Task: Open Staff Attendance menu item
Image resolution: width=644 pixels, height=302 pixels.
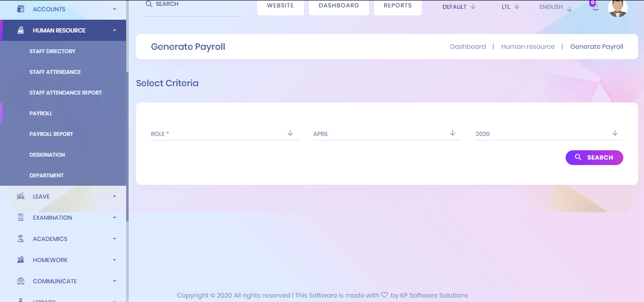Action: point(55,72)
